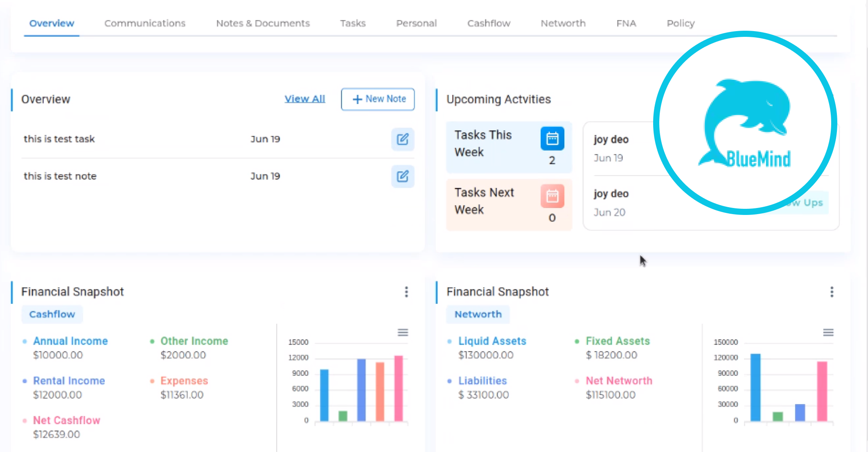
Task: Edit the 'this is test task' note
Action: [403, 139]
